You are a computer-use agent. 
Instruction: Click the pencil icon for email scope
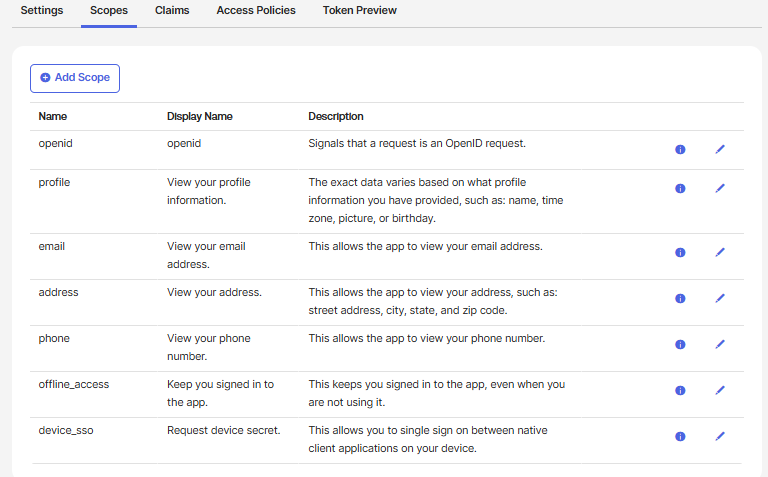[x=720, y=253]
